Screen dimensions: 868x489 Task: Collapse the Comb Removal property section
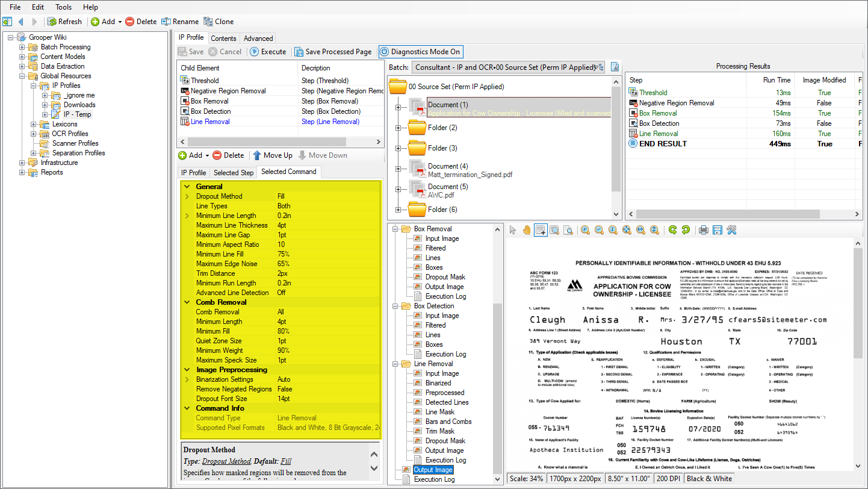coord(187,302)
